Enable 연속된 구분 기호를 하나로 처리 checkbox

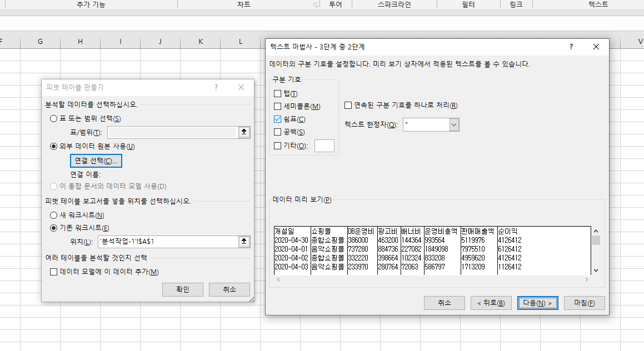coord(348,106)
